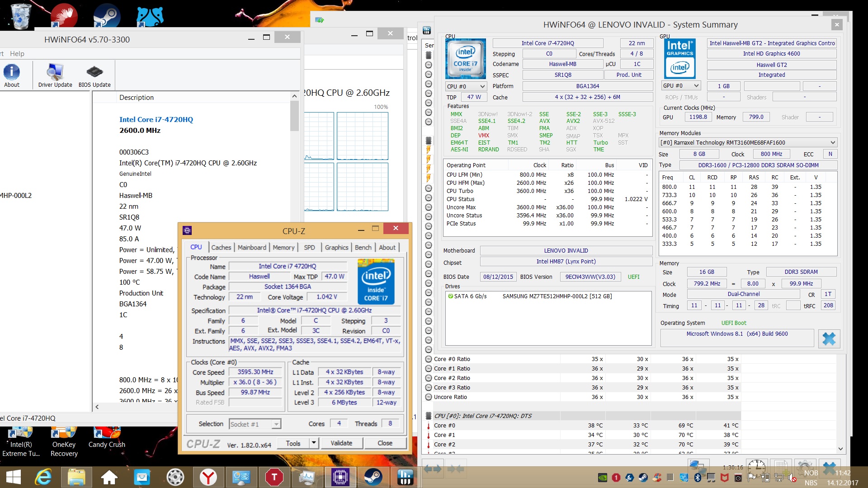Click the Tools dropdown arrow in CPU-Z
Screen dimensions: 868x488
pyautogui.click(x=314, y=443)
